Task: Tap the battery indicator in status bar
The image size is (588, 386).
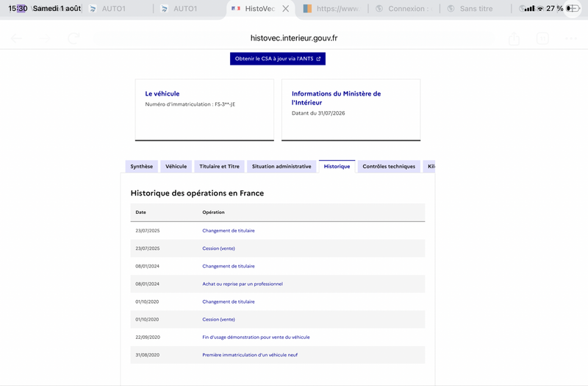Action: click(573, 9)
